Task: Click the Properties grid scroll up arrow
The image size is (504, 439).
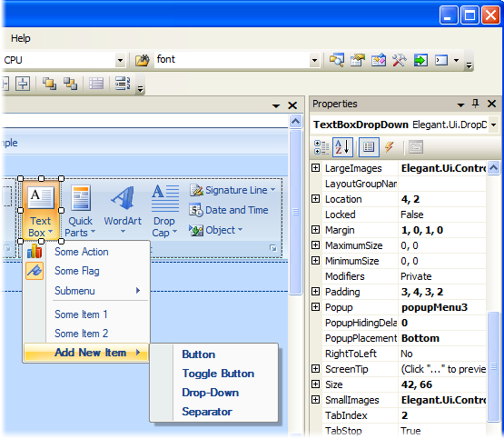Action: (493, 167)
